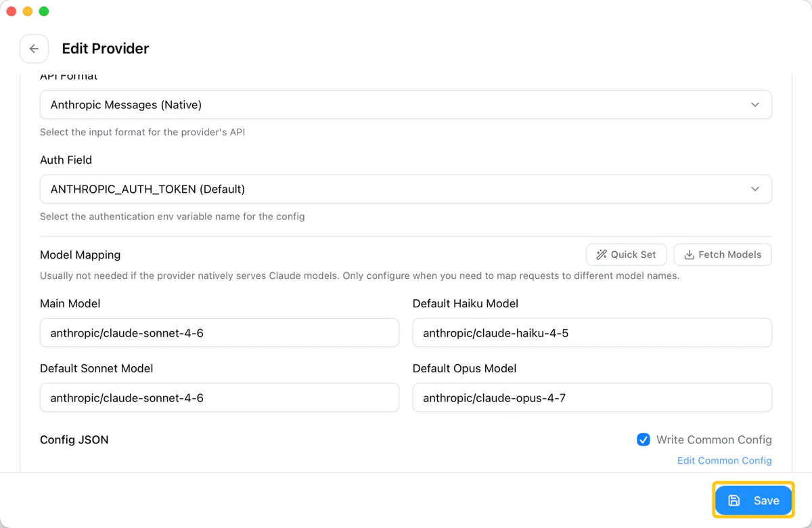Click the Config JSON label

coord(74,440)
